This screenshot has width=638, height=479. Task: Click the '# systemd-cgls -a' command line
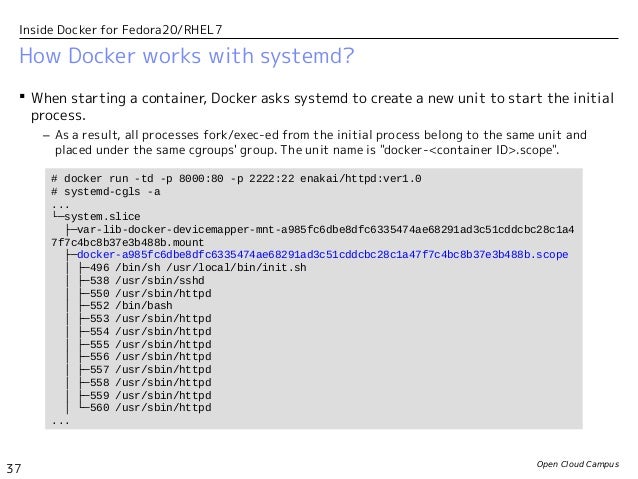click(x=105, y=192)
